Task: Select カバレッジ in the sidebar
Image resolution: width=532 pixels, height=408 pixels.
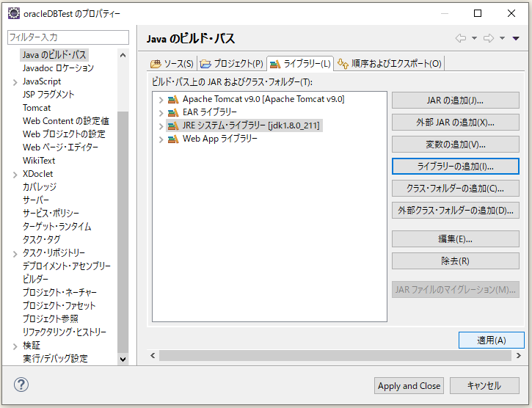Action: 40,187
